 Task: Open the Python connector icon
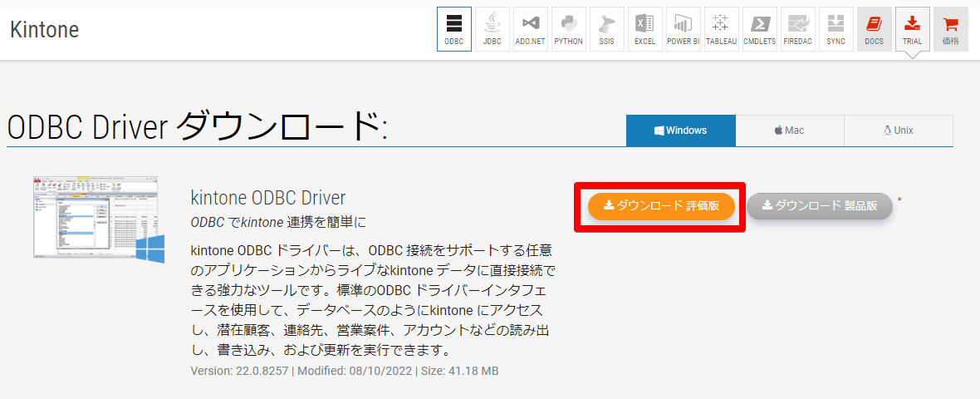coord(568,29)
